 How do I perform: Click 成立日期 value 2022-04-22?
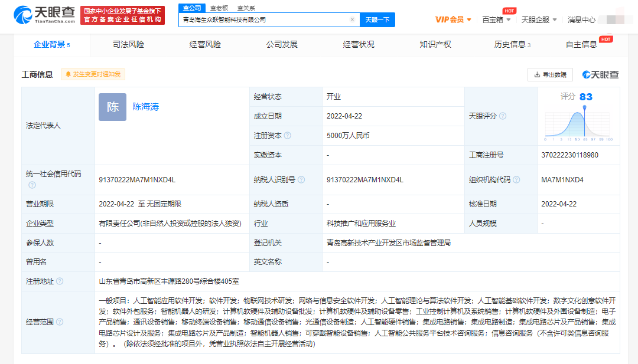tap(344, 116)
